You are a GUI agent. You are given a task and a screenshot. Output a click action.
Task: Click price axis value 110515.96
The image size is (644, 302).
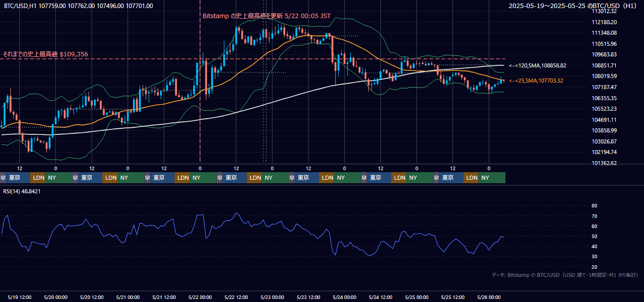pos(604,44)
